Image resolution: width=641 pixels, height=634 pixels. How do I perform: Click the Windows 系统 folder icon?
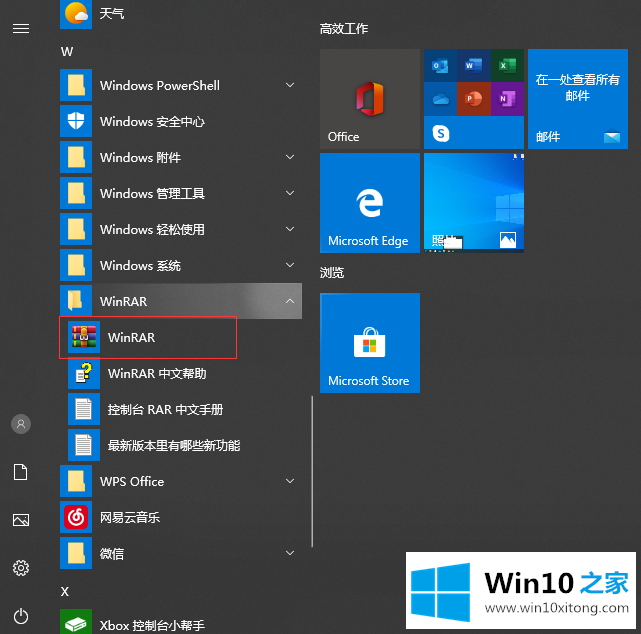pos(76,265)
